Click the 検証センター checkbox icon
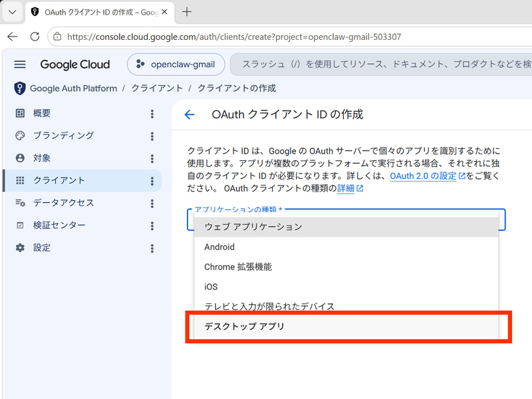532x399 pixels. (x=20, y=225)
